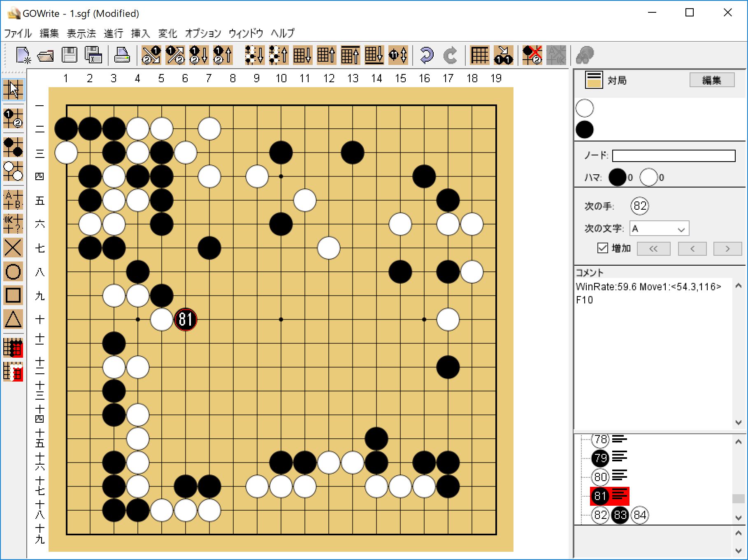
Task: Click the save file toolbar icon
Action: coord(69,55)
